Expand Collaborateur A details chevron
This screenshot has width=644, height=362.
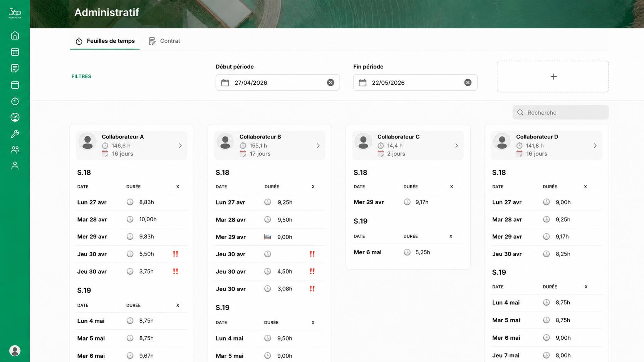click(180, 146)
